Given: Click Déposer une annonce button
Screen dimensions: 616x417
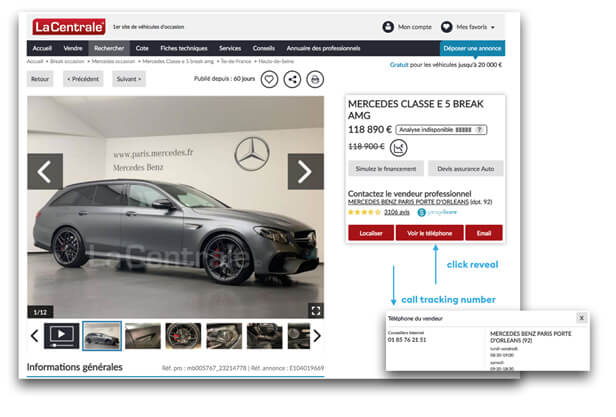Looking at the screenshot, I should pos(472,48).
